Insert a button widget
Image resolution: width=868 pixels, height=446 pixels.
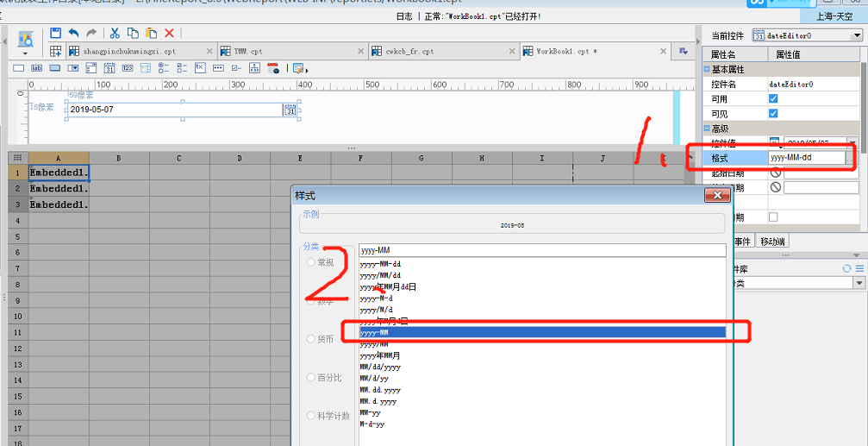[x=55, y=68]
